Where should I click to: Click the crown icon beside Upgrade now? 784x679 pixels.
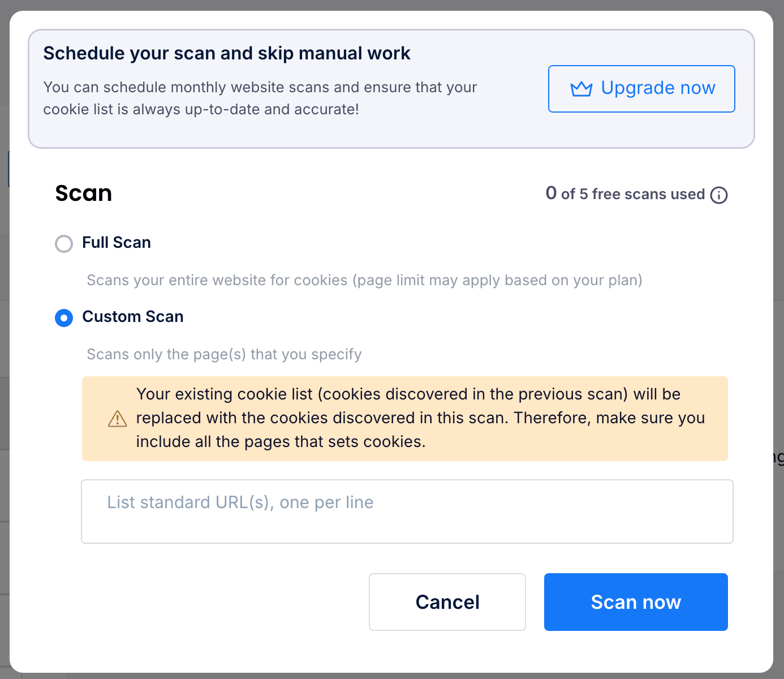coord(581,89)
